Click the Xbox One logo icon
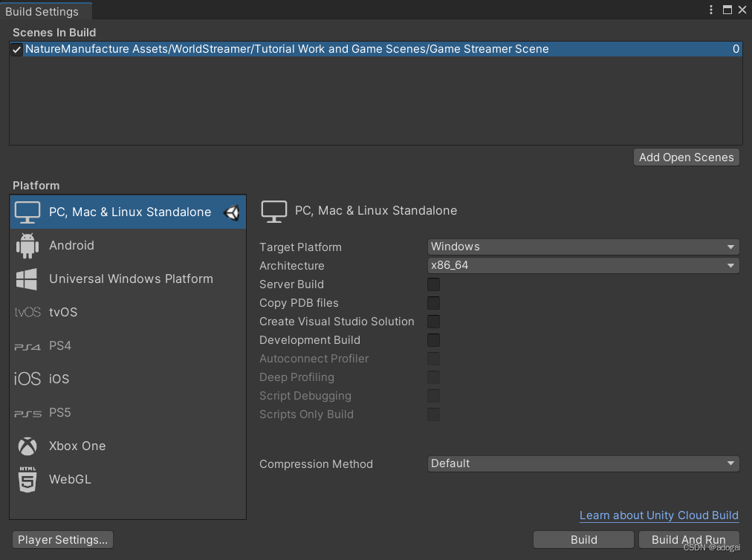The height and width of the screenshot is (560, 752). [27, 446]
